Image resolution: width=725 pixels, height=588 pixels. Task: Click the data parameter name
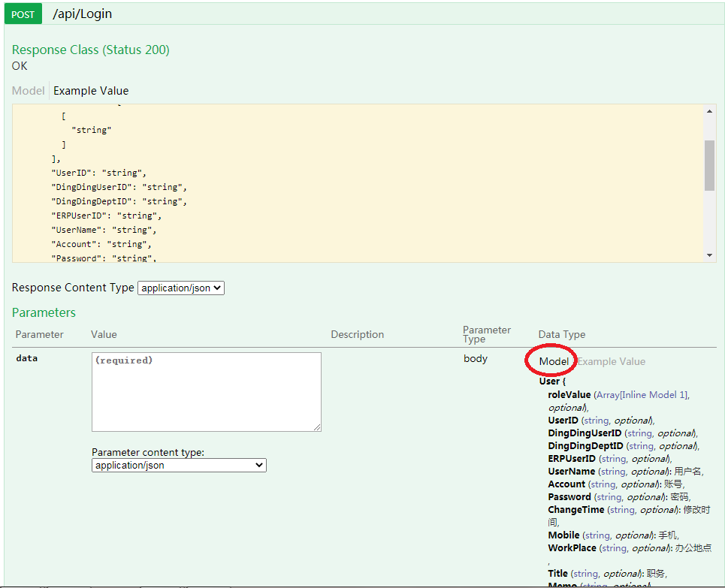pos(27,358)
